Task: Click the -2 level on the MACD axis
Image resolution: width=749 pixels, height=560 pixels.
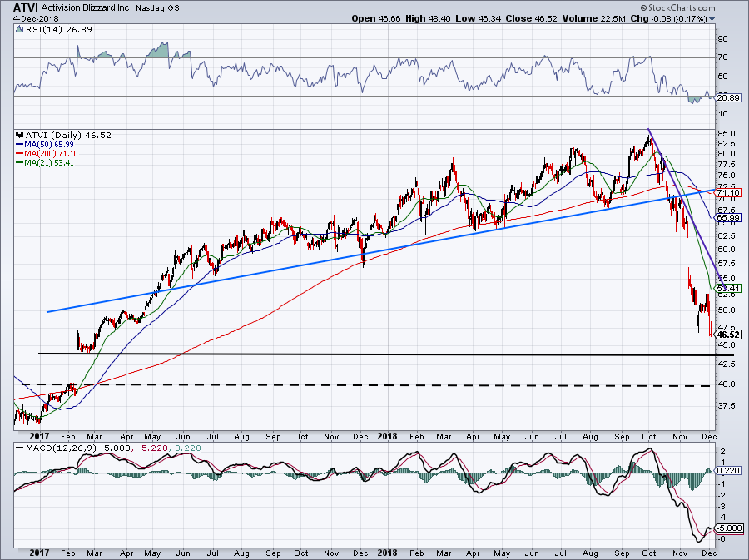Action: [722, 496]
